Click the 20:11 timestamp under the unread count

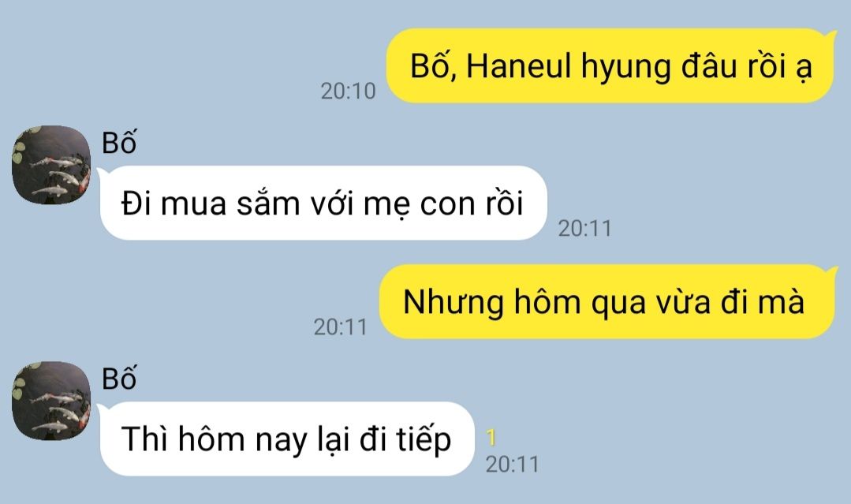click(513, 465)
